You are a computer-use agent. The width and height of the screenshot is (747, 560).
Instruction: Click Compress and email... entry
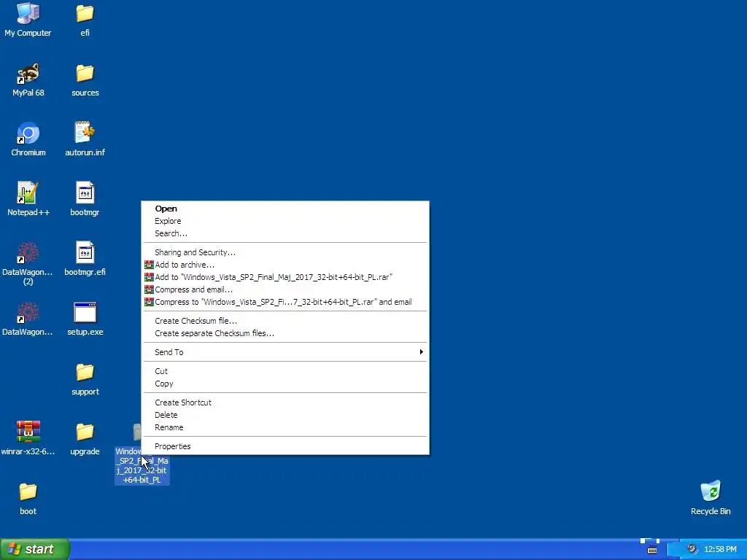click(285, 289)
